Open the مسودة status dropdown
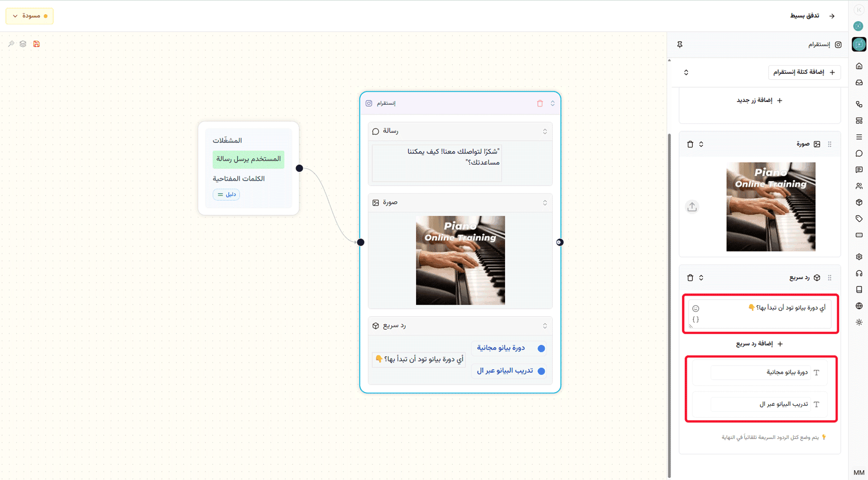Viewport: 868px width, 480px height. tap(29, 16)
